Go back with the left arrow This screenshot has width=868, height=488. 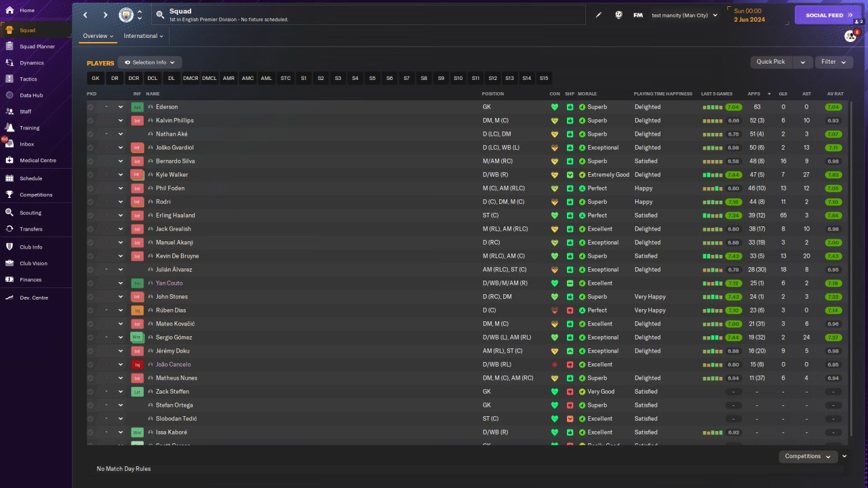tap(85, 15)
